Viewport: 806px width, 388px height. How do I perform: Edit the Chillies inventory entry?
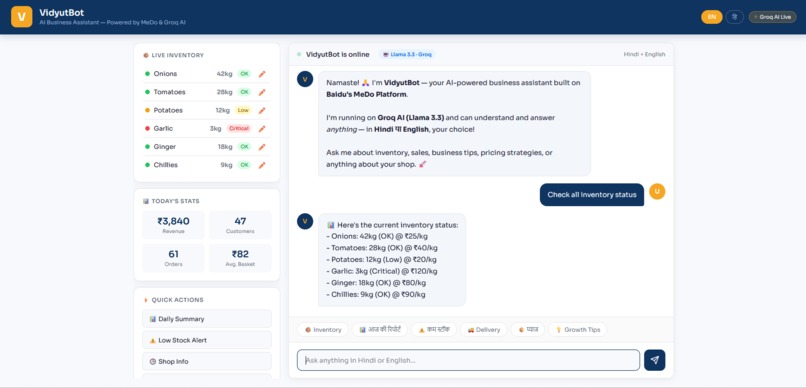coord(262,165)
